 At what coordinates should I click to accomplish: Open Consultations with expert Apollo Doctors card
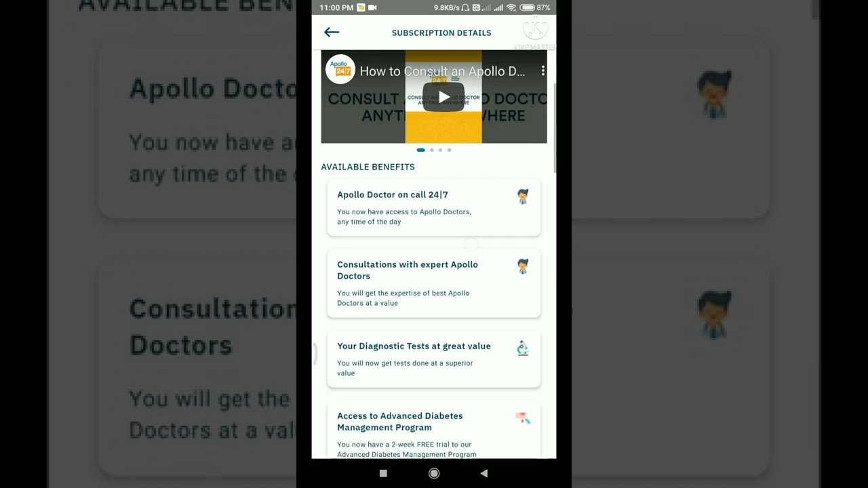pos(434,283)
